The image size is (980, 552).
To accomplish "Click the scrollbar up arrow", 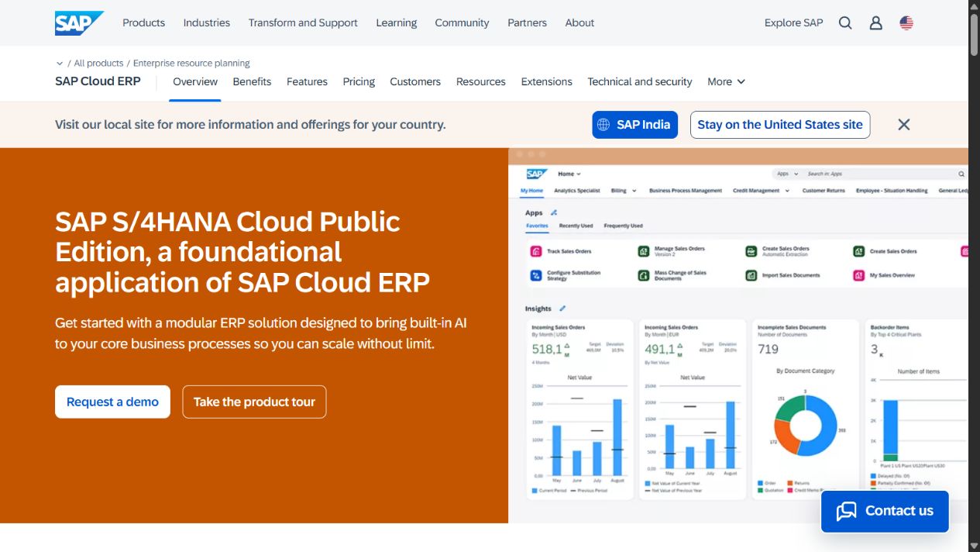I will coord(974,6).
